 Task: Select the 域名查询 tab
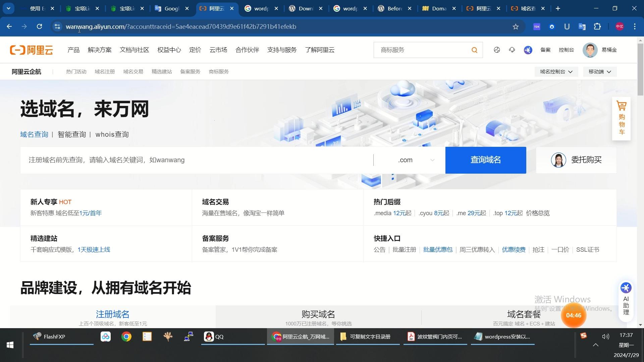(x=34, y=134)
